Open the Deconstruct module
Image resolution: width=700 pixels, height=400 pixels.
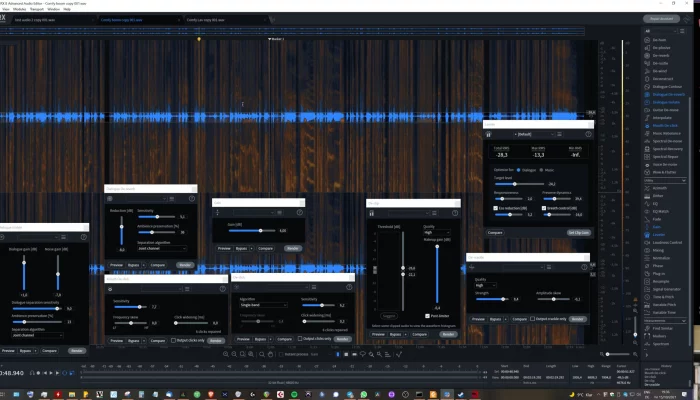pos(662,79)
